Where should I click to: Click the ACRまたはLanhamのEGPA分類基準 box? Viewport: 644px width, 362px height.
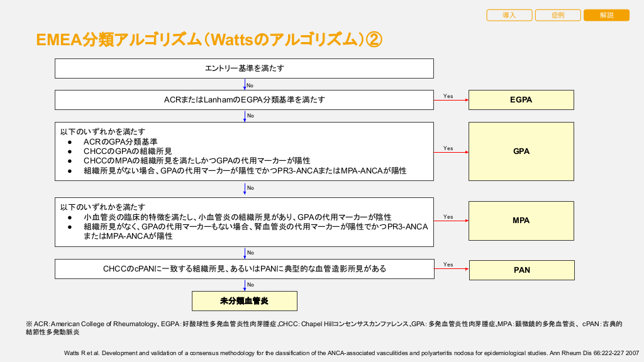pos(244,100)
